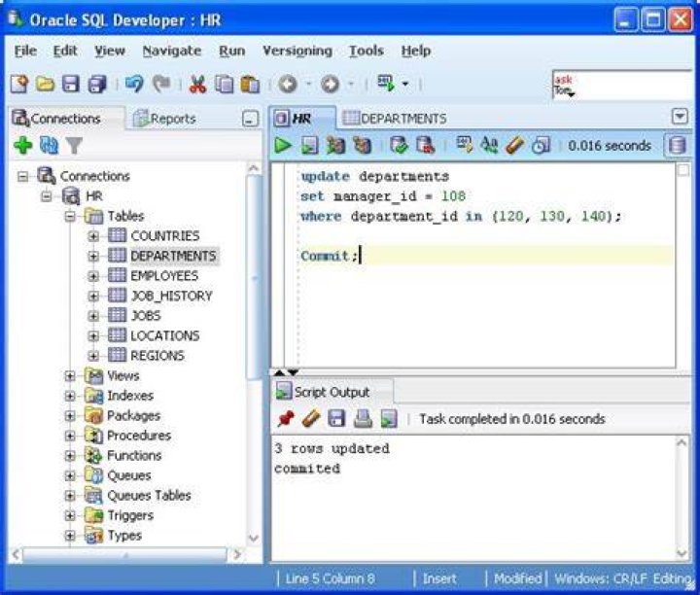Click the Redo toolbar icon

161,84
